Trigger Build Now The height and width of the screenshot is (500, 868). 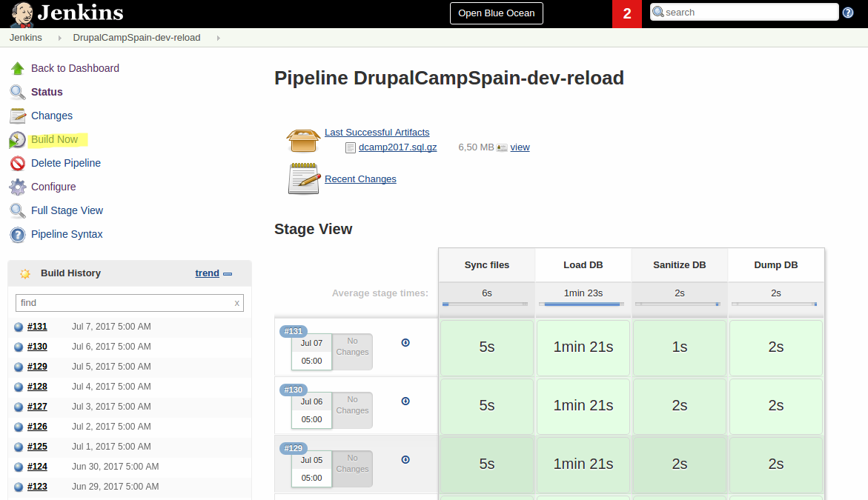(x=54, y=139)
